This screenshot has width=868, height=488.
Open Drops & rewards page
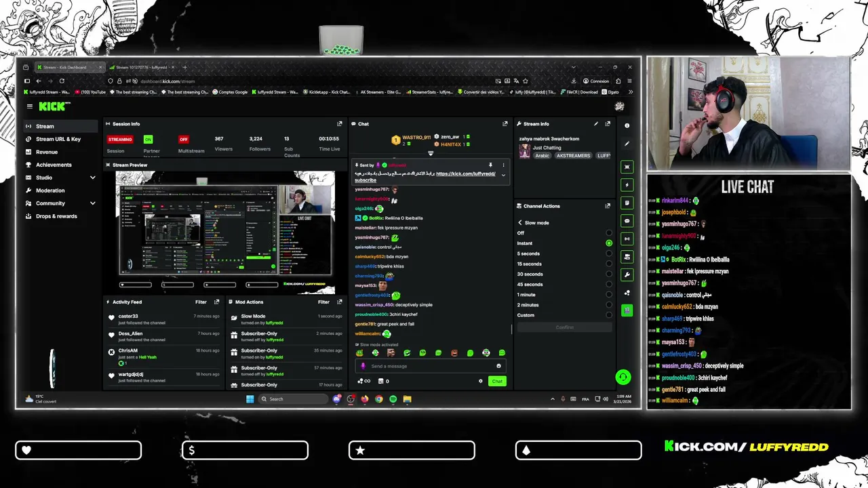coord(60,216)
